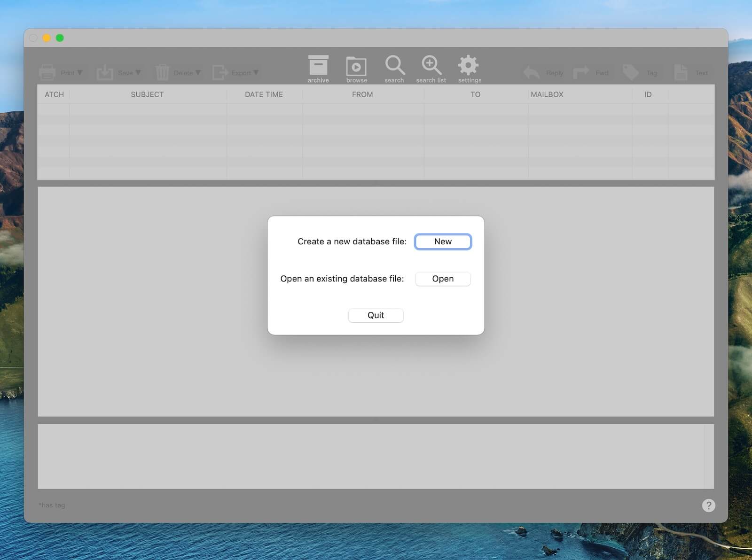Click the Open existing database button

(443, 279)
